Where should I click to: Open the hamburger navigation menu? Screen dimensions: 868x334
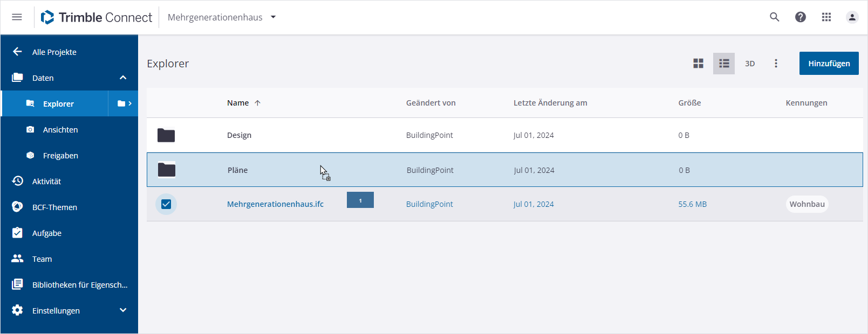tap(17, 17)
